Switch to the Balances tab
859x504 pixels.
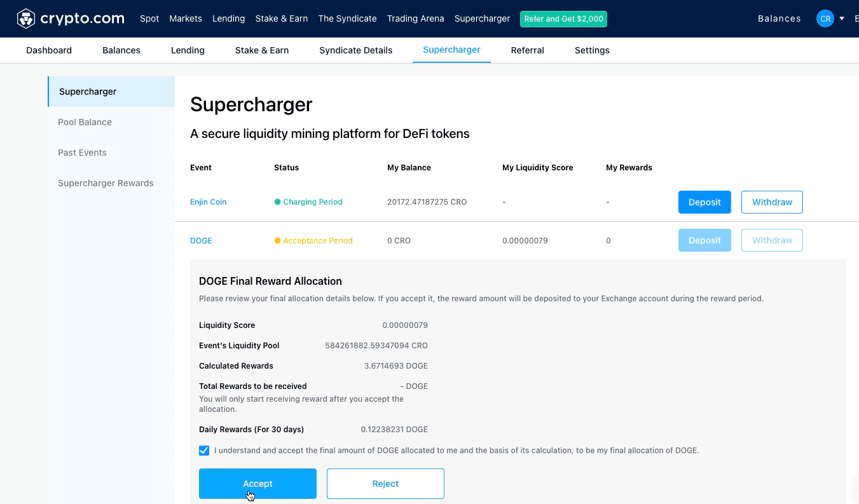pyautogui.click(x=121, y=50)
